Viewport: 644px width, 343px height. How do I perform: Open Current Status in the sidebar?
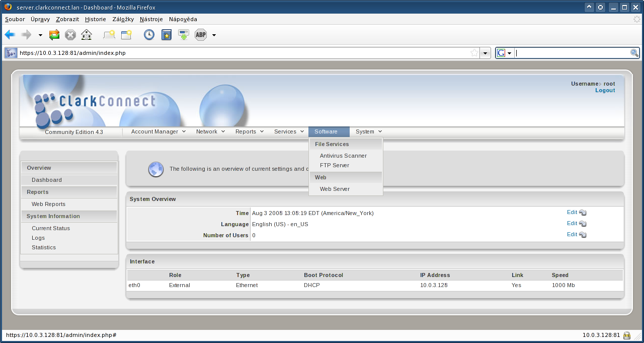(51, 228)
